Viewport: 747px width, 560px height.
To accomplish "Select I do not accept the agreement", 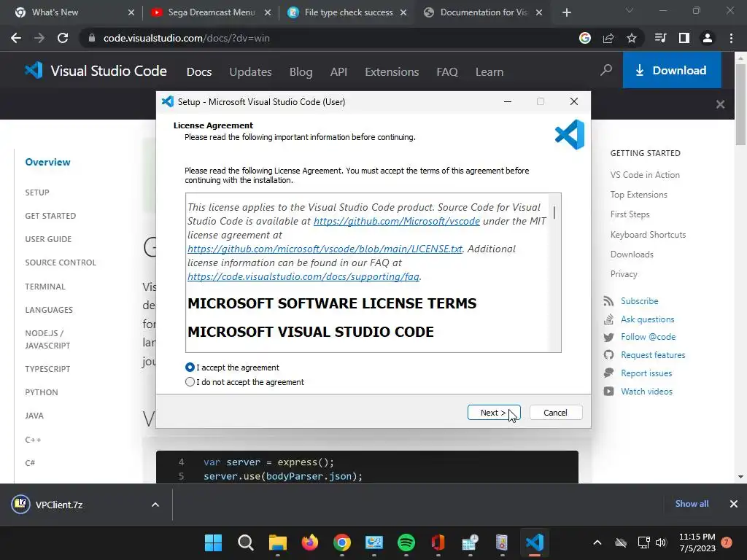I will [x=190, y=382].
